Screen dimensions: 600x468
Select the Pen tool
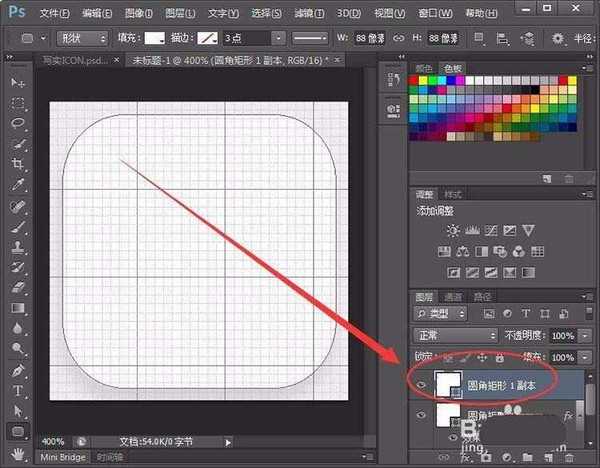tap(17, 370)
